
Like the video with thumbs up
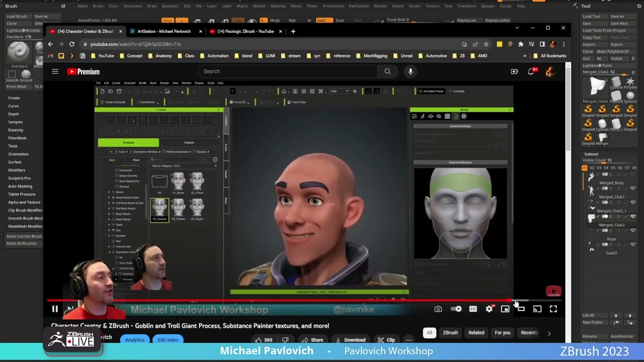pyautogui.click(x=264, y=340)
